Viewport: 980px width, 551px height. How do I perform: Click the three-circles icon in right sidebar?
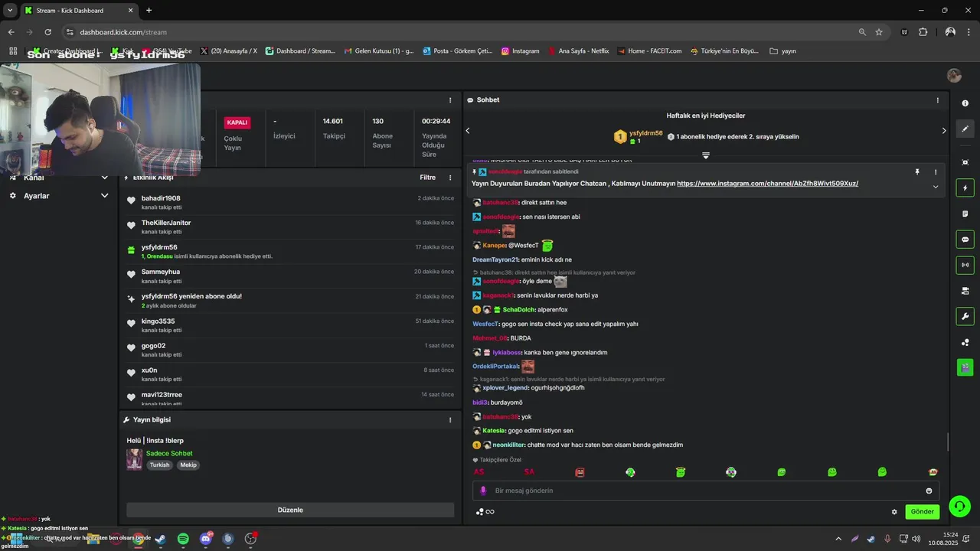pos(965,342)
